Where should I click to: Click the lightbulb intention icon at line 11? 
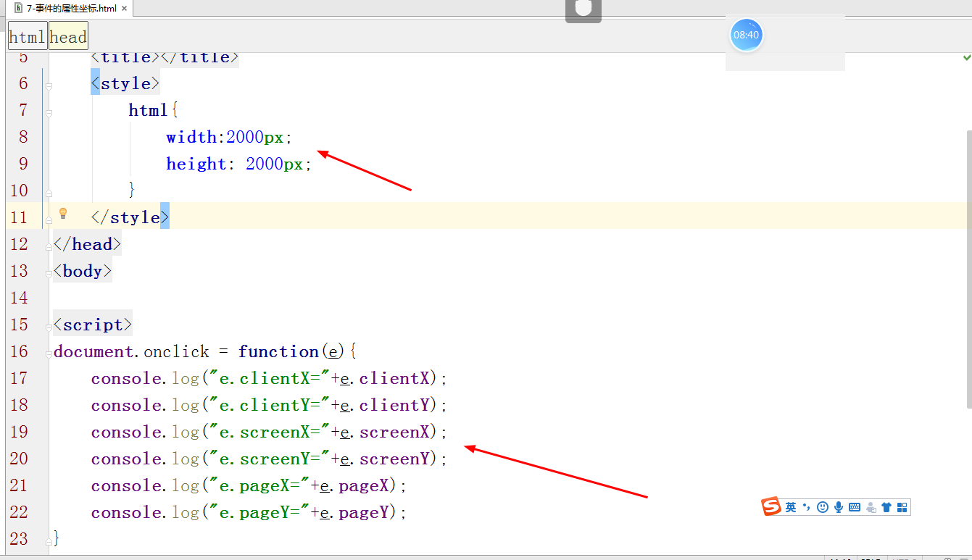[63, 214]
